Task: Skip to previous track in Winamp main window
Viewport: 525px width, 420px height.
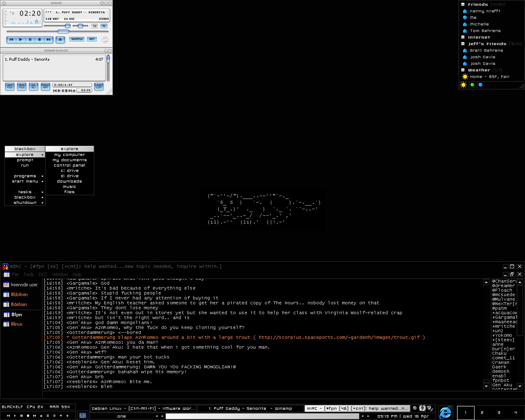Action: click(x=11, y=40)
